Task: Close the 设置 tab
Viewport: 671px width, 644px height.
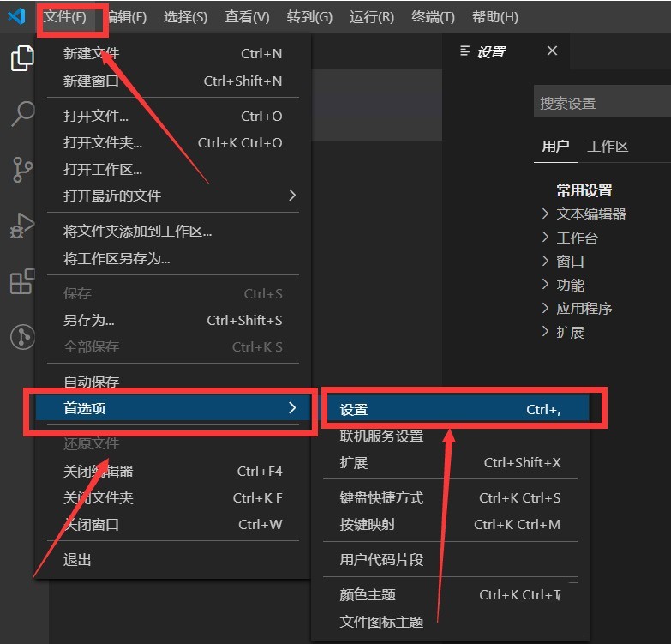Action: point(552,51)
